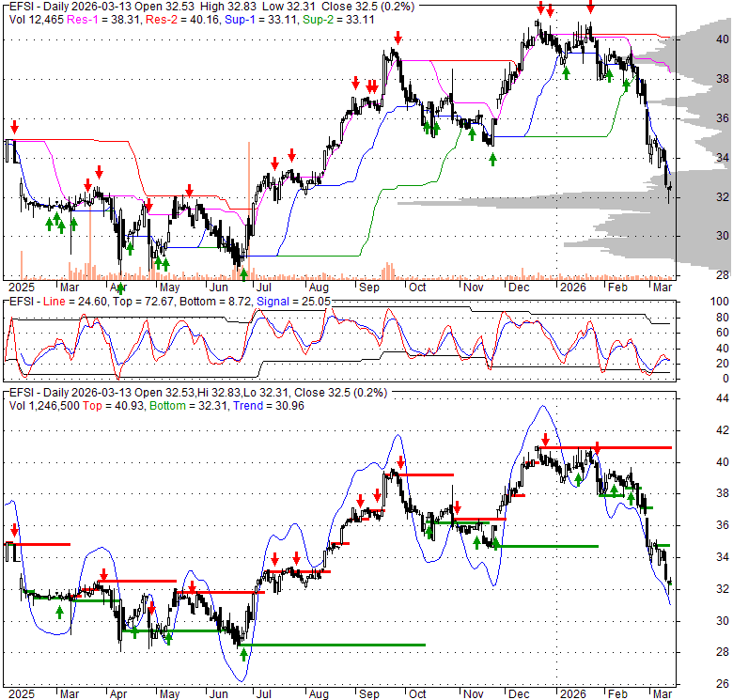Screen dimensions: 733x700
Task: Select the red 'Top = 40.93' label
Action: click(114, 406)
